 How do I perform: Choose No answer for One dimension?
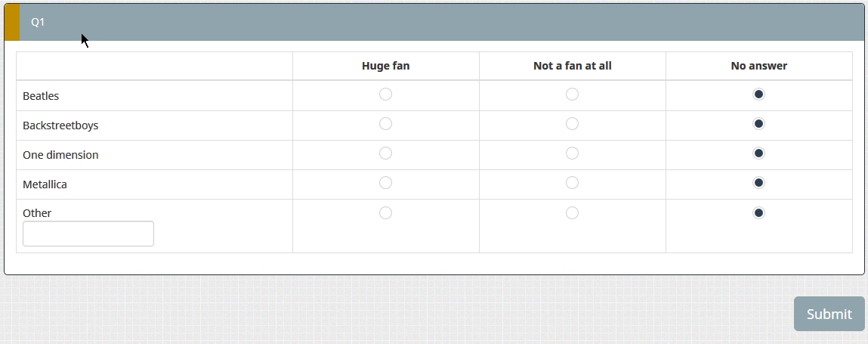tap(758, 153)
